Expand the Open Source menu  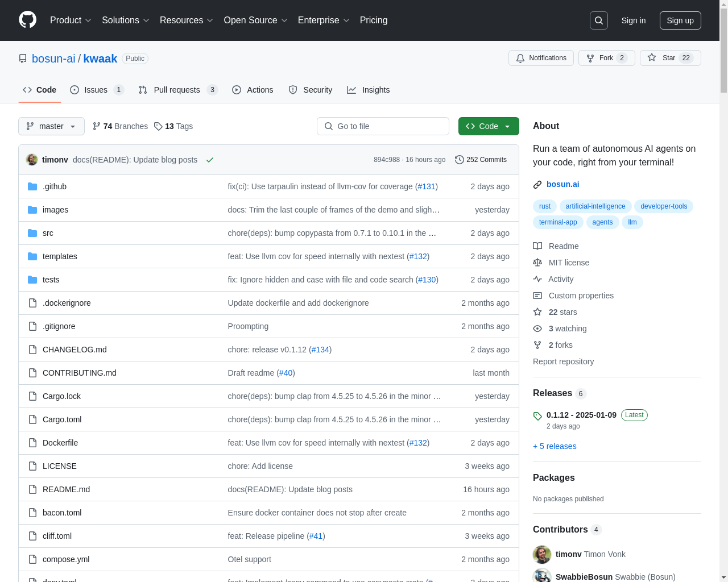[x=255, y=20]
